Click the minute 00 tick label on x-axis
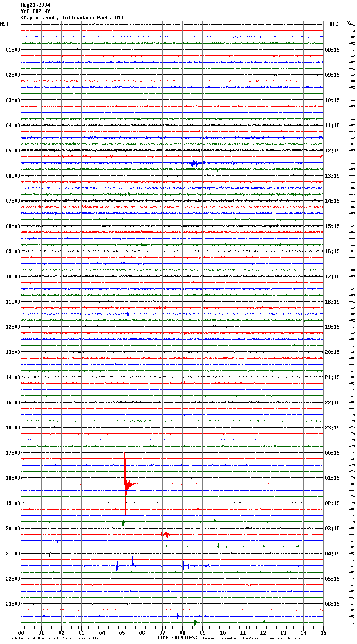 [21, 633]
